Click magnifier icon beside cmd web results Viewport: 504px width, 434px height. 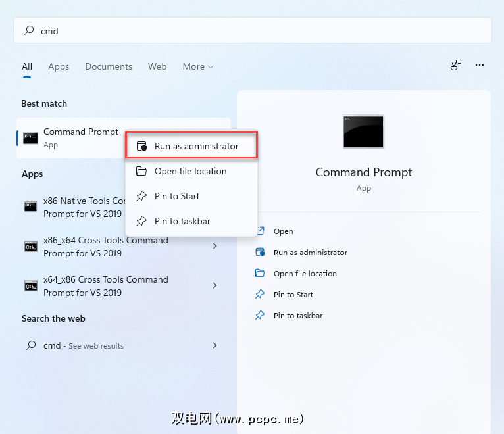pos(31,345)
